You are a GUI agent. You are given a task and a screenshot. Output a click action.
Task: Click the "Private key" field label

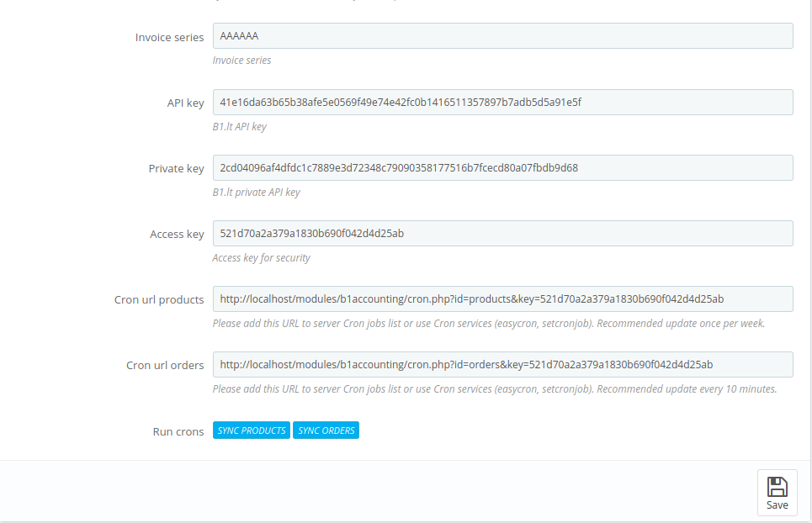coord(176,169)
